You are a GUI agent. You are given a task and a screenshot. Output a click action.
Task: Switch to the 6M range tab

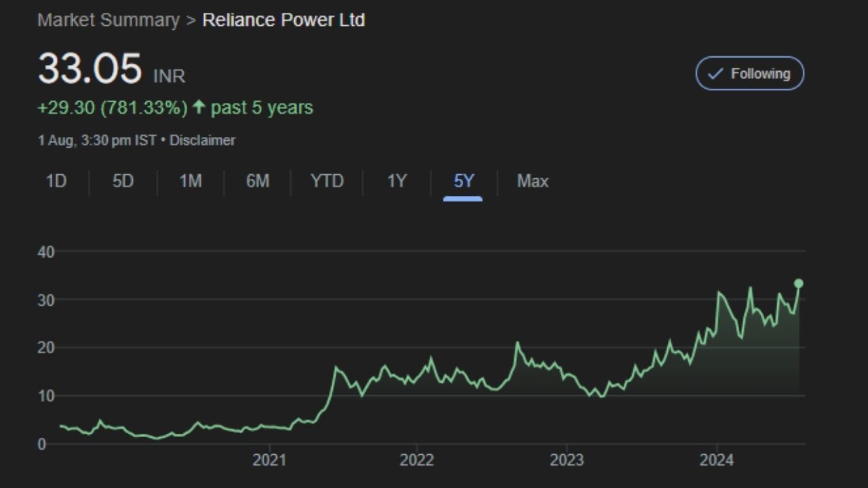pyautogui.click(x=257, y=182)
